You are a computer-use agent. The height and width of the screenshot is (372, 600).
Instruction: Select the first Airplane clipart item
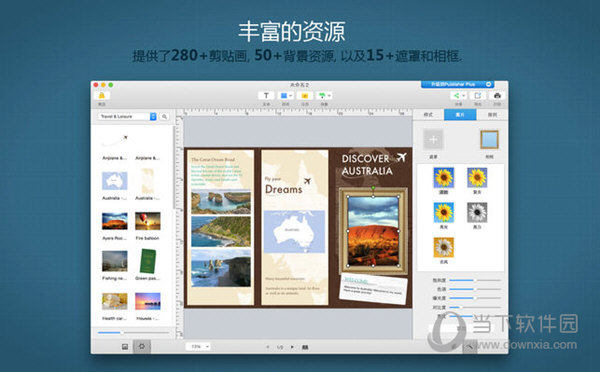click(114, 141)
